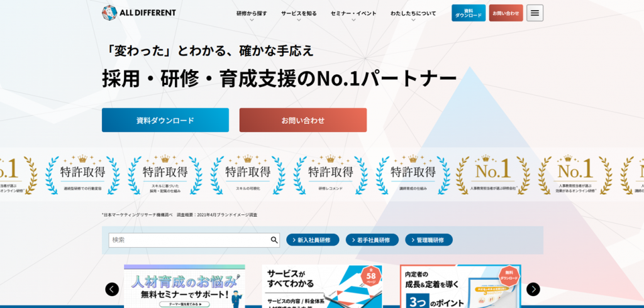The height and width of the screenshot is (308, 644).
Task: Click the ALL DIFFERENT logo
Action: click(139, 13)
